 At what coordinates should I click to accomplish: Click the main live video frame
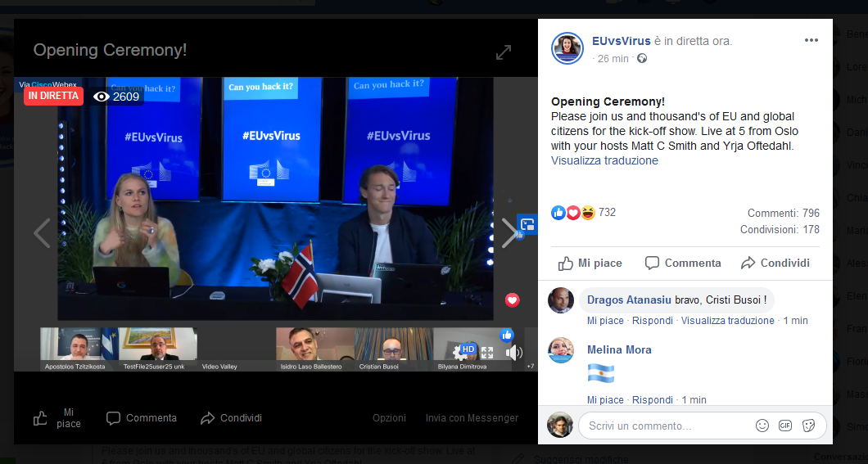pos(275,199)
